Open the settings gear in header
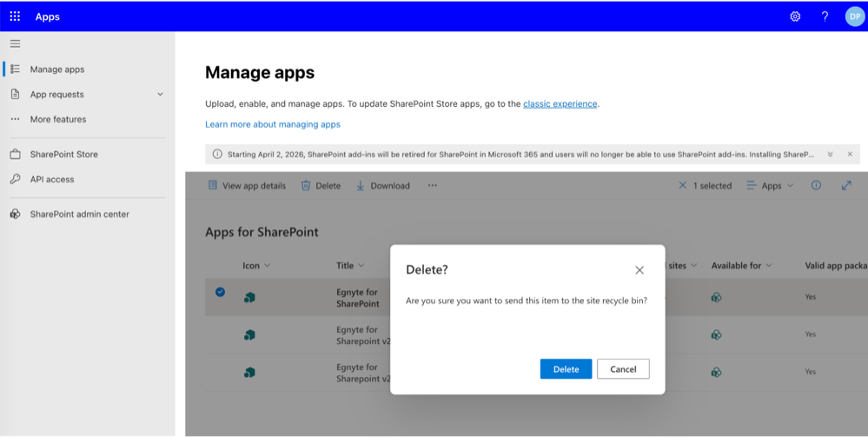868x437 pixels. (795, 17)
